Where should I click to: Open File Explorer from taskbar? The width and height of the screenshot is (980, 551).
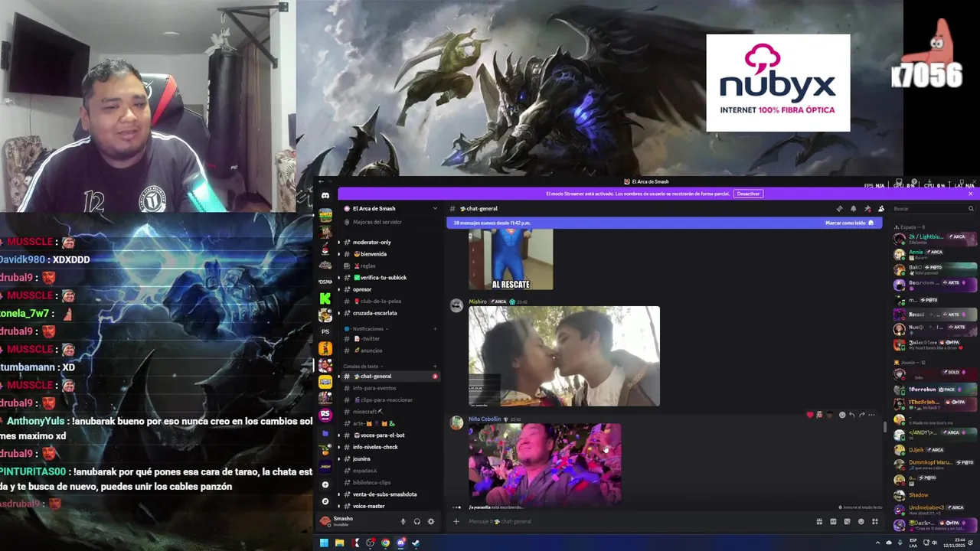click(x=339, y=543)
